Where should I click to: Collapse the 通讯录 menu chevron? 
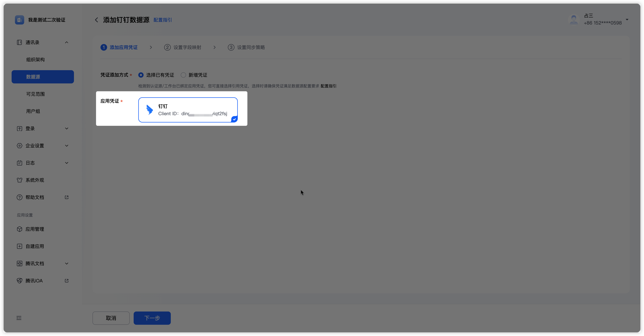point(66,42)
